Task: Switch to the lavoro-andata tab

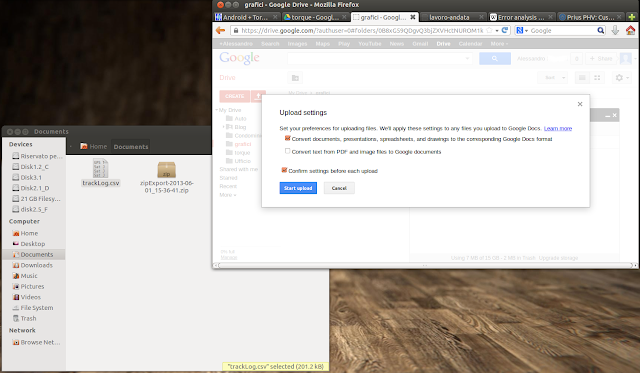Action: [x=452, y=17]
